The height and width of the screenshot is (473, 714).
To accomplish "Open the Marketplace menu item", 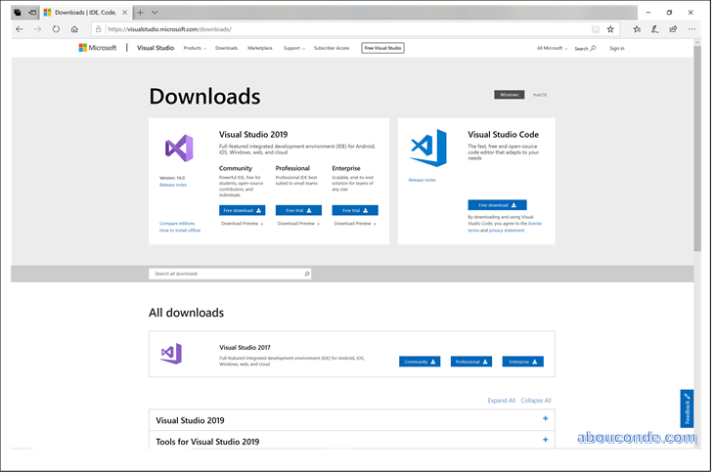I will [x=260, y=48].
